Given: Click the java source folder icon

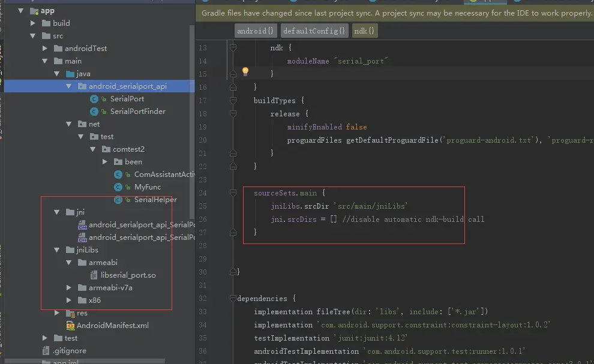Looking at the screenshot, I should [x=70, y=74].
